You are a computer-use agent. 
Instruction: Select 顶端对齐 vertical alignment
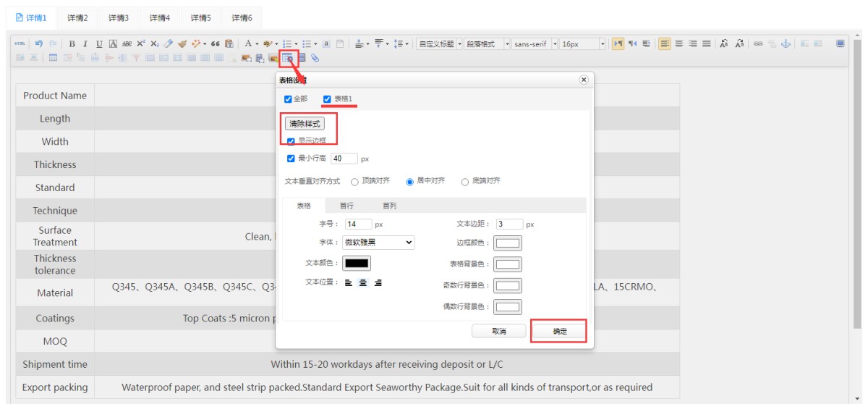[x=354, y=182]
